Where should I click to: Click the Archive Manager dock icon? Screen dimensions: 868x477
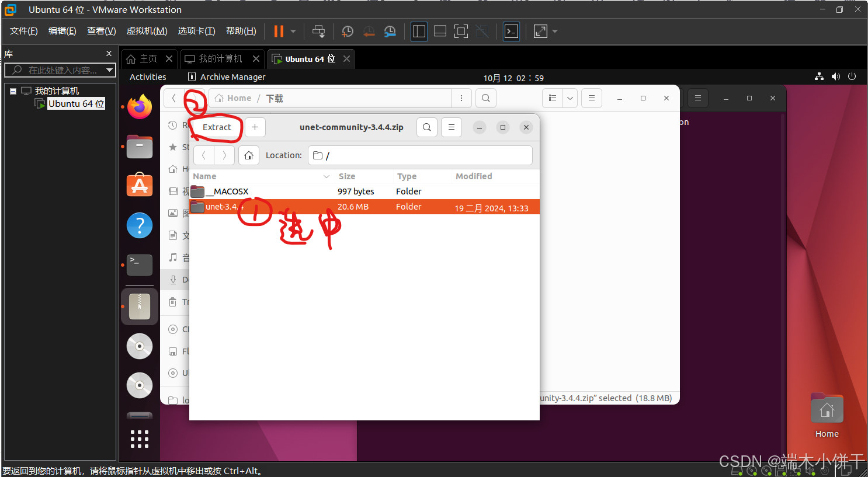click(x=140, y=307)
